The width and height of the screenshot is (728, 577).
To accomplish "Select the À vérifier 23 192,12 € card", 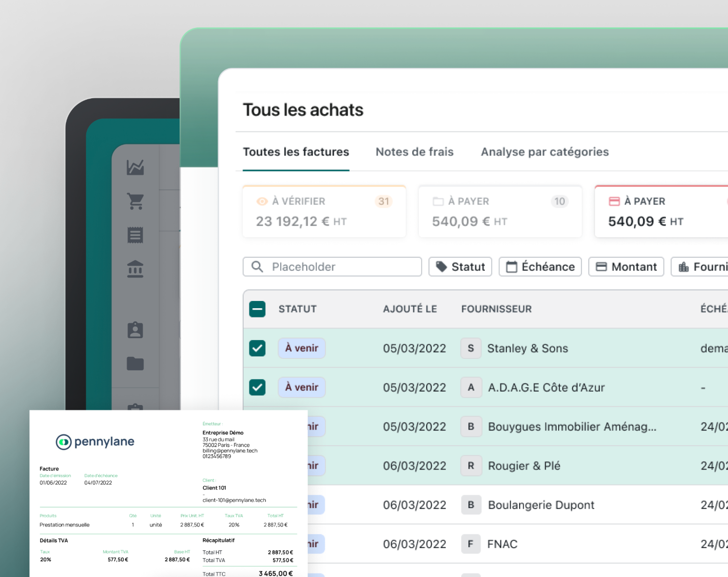I will pos(325,211).
